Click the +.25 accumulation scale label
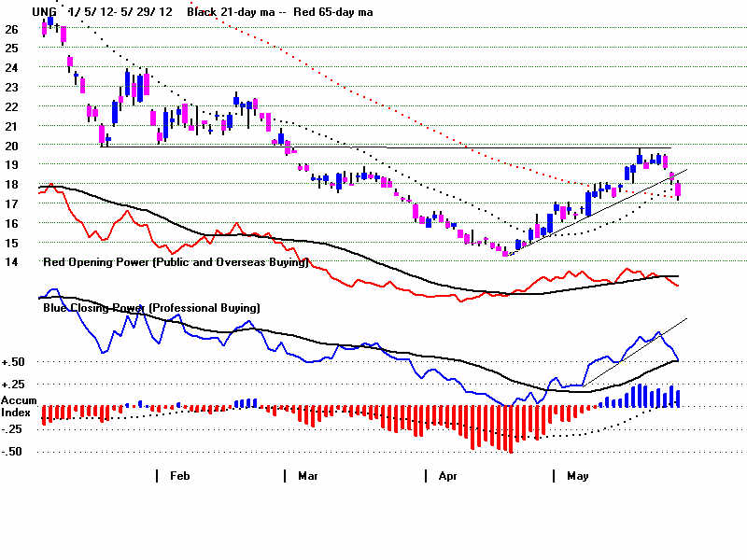 [15, 385]
